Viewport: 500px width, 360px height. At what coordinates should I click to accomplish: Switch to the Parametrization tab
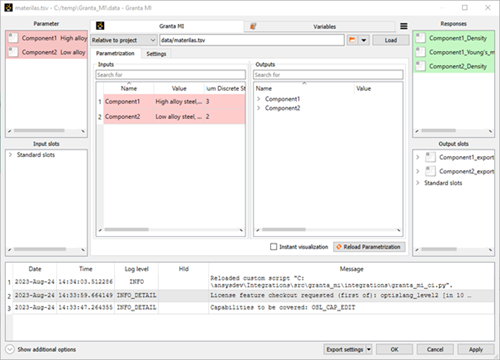(x=115, y=53)
